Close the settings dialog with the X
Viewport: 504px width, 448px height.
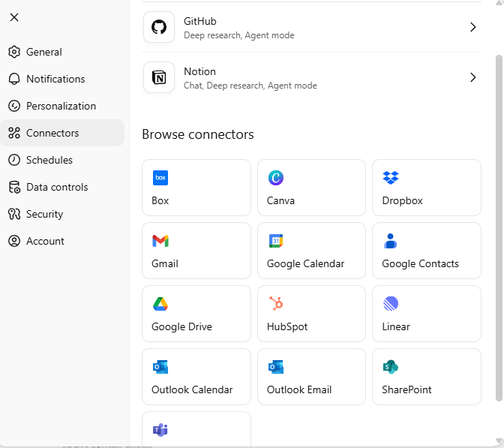click(x=14, y=17)
